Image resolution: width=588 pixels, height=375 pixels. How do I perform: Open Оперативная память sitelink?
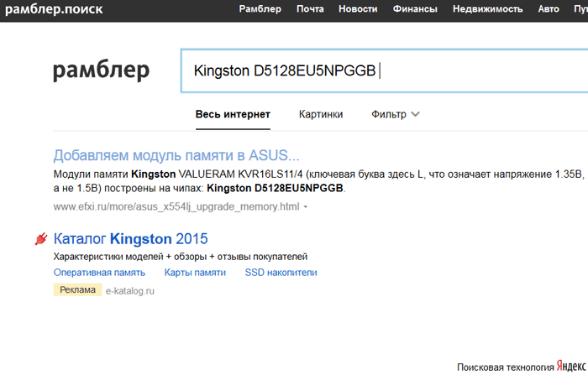(99, 273)
